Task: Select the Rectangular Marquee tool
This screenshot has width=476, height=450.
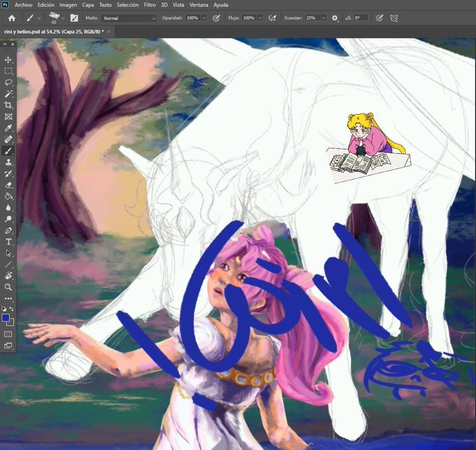Action: (x=8, y=71)
